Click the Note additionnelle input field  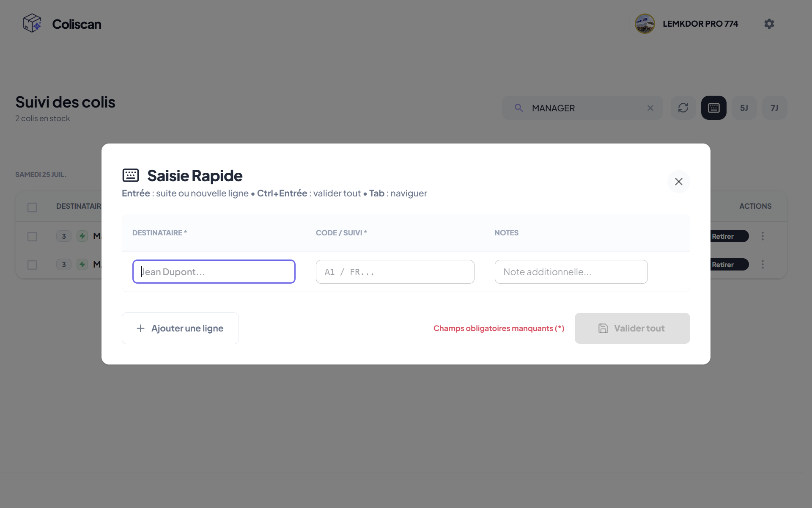coord(571,272)
